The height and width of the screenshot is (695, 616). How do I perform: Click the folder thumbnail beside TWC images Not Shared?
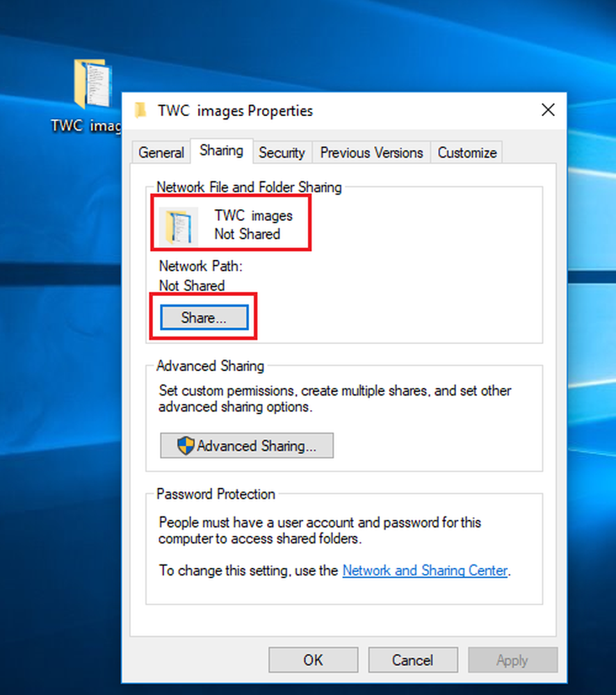pos(179,226)
